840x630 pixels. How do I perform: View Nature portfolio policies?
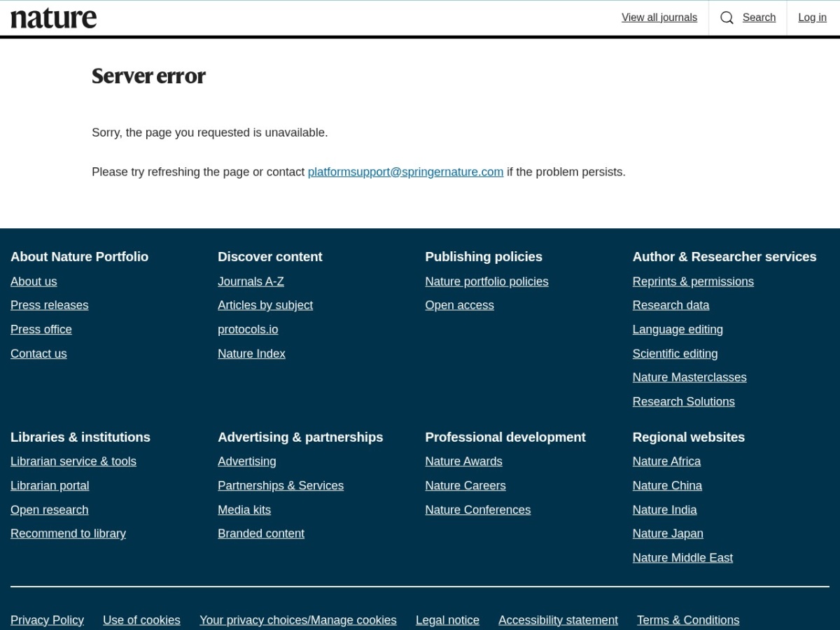click(486, 281)
